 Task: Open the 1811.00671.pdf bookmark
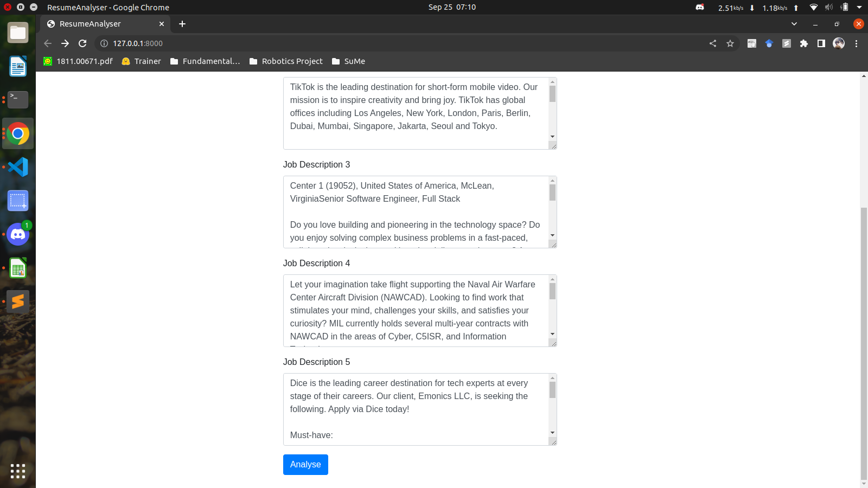78,61
